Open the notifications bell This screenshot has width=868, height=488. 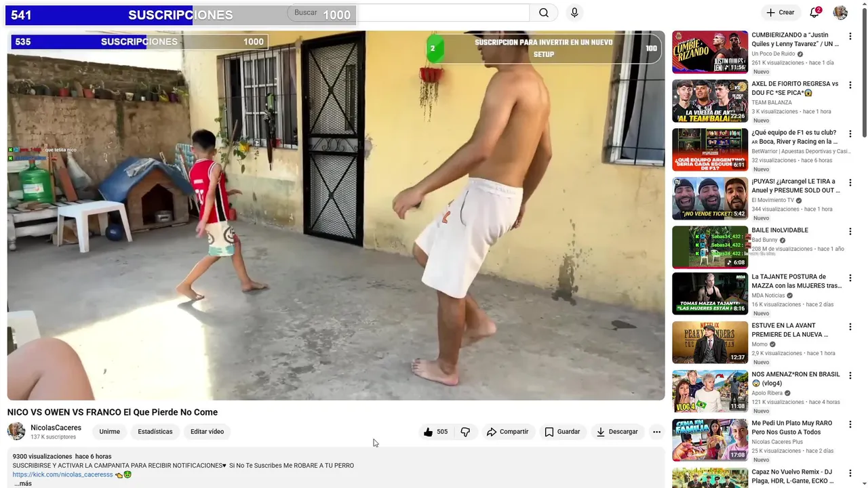pos(814,13)
